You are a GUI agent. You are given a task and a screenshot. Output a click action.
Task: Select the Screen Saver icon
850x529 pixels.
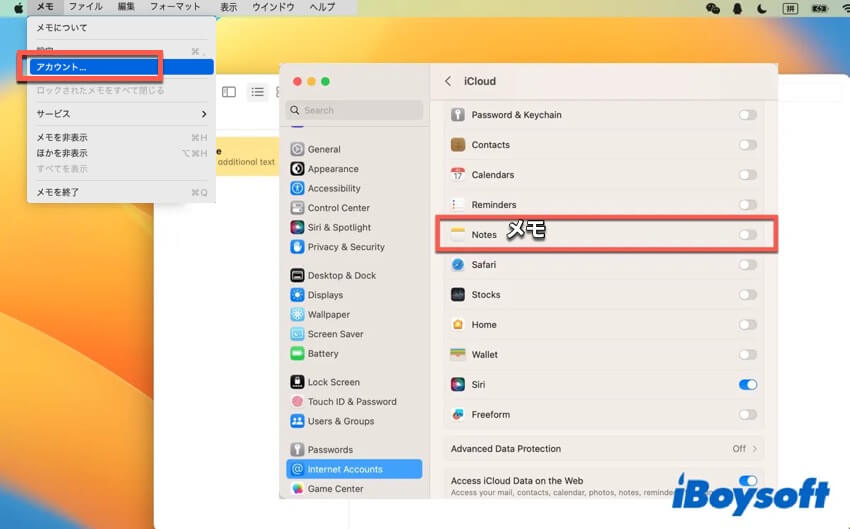click(297, 334)
